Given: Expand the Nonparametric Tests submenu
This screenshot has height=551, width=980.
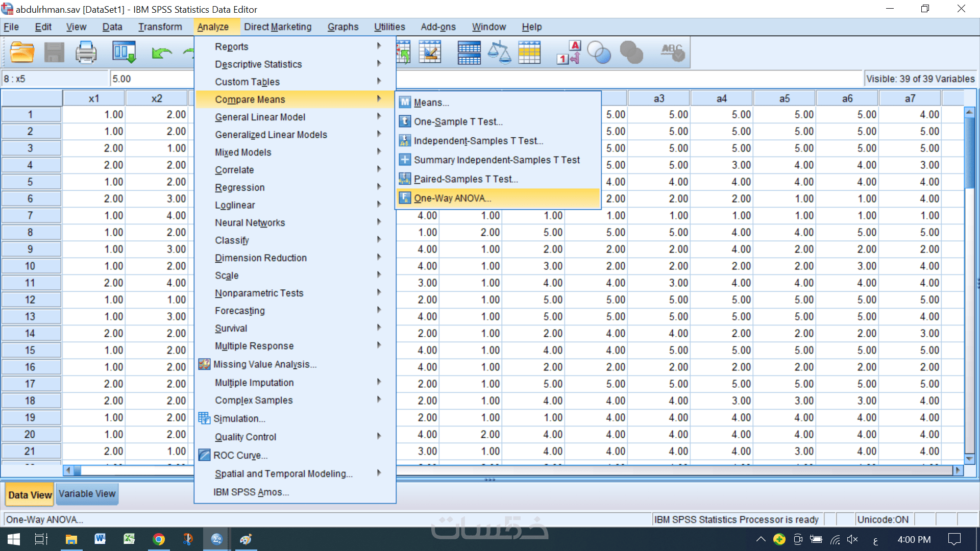Looking at the screenshot, I should [259, 293].
